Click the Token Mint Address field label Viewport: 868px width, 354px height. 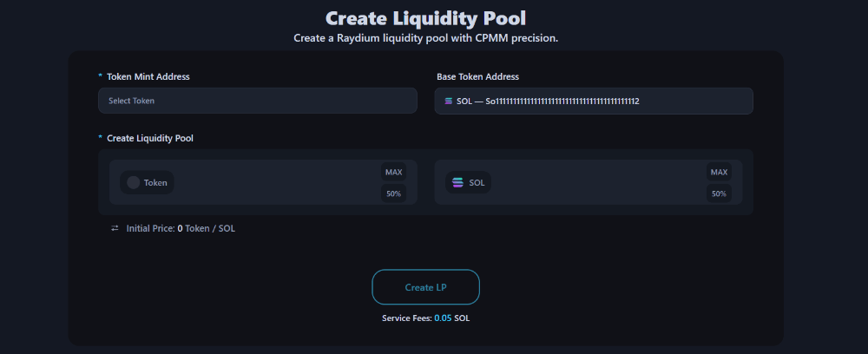pyautogui.click(x=148, y=76)
